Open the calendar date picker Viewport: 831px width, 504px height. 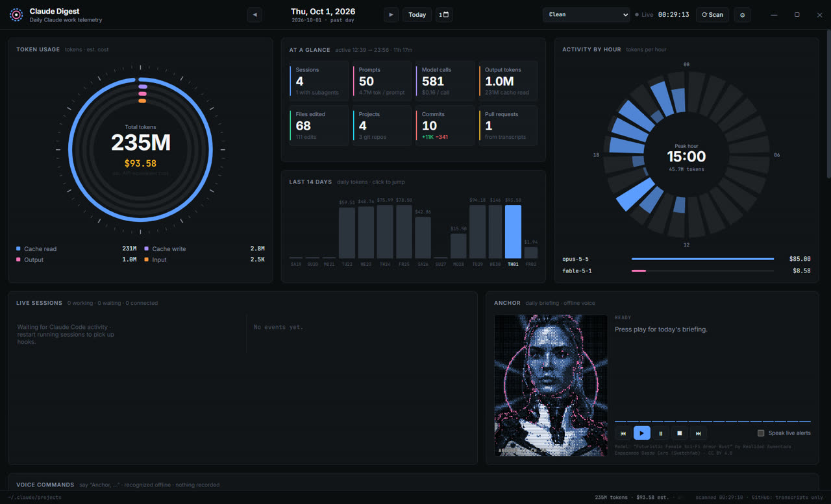[x=444, y=14]
